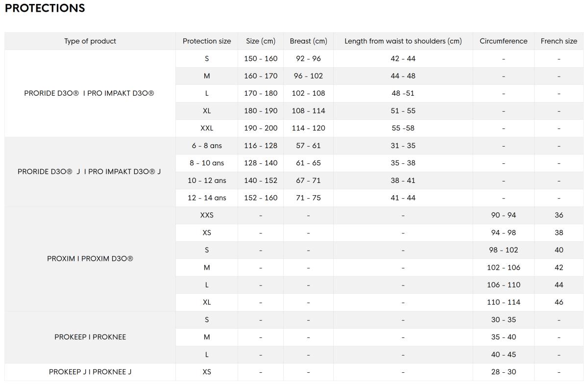Click the 'Size (cm)' column header
This screenshot has height=387, width=588.
pyautogui.click(x=261, y=41)
